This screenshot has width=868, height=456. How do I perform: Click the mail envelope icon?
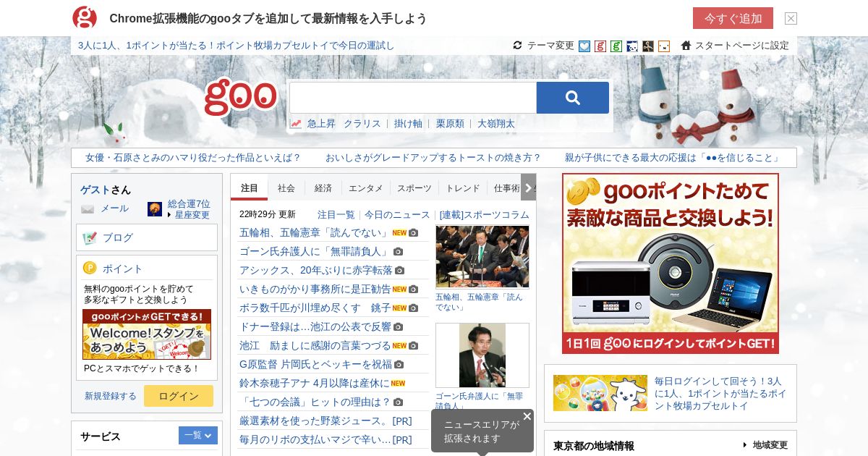pos(88,209)
